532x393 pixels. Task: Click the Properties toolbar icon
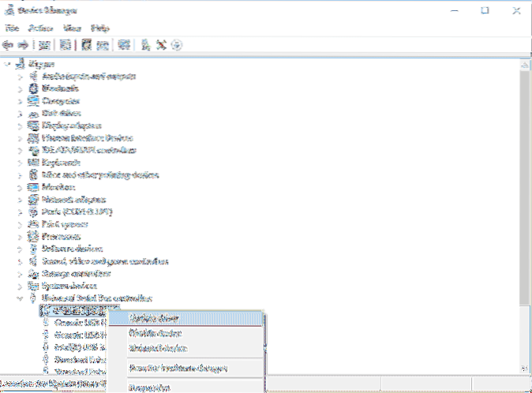click(x=66, y=45)
